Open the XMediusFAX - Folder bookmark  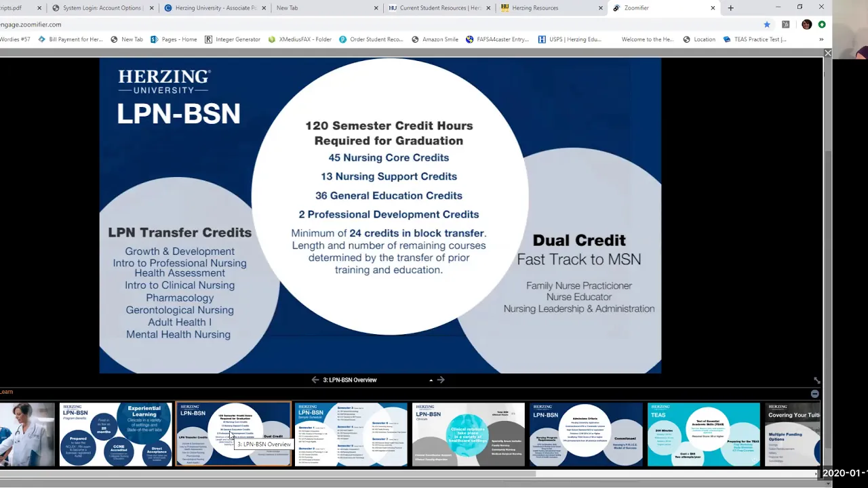click(x=300, y=39)
